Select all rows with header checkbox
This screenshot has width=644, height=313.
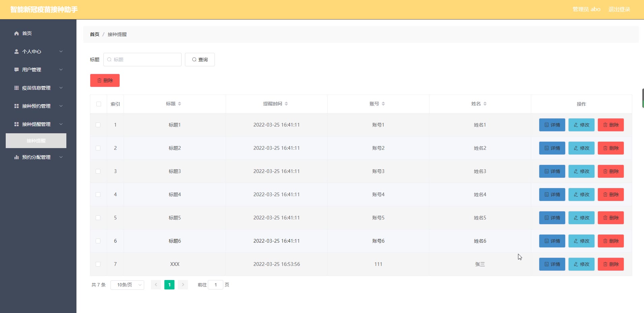(99, 104)
